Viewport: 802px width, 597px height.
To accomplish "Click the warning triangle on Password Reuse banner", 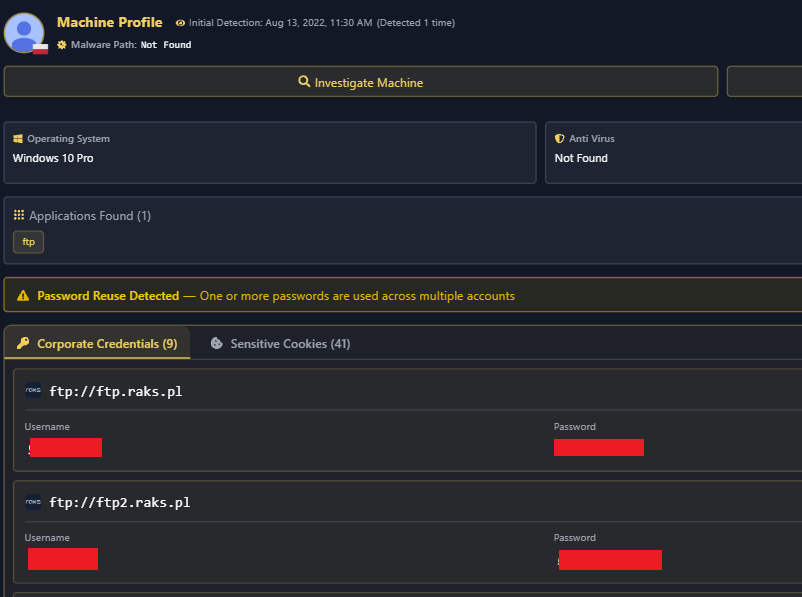I will [x=22, y=294].
